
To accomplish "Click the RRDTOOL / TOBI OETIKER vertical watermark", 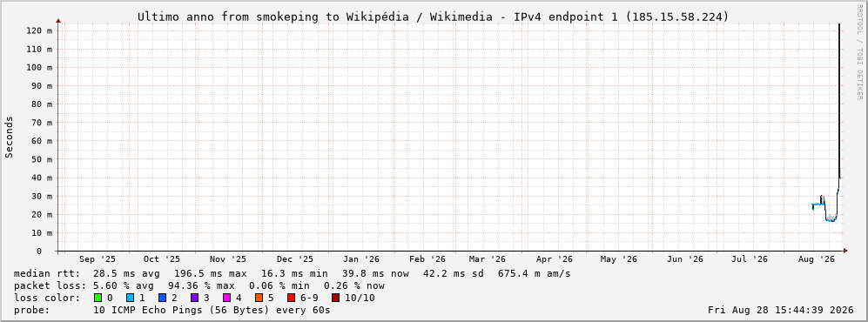I will pos(859,52).
